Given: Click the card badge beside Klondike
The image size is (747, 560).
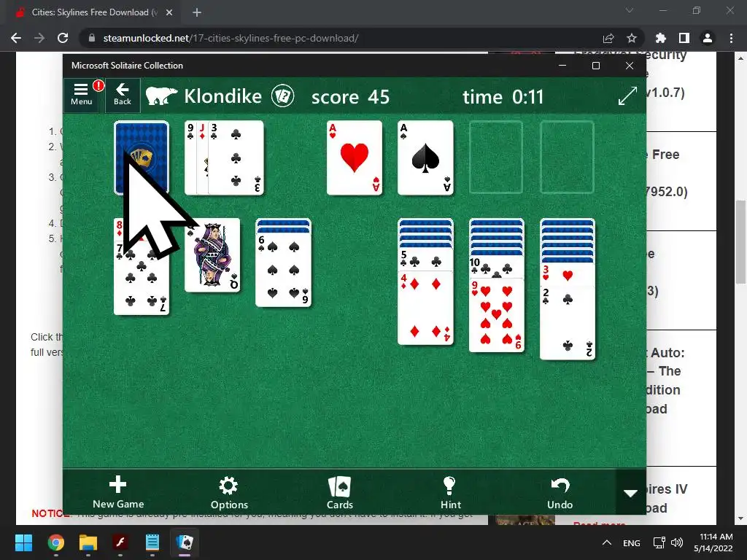Looking at the screenshot, I should click(x=282, y=96).
